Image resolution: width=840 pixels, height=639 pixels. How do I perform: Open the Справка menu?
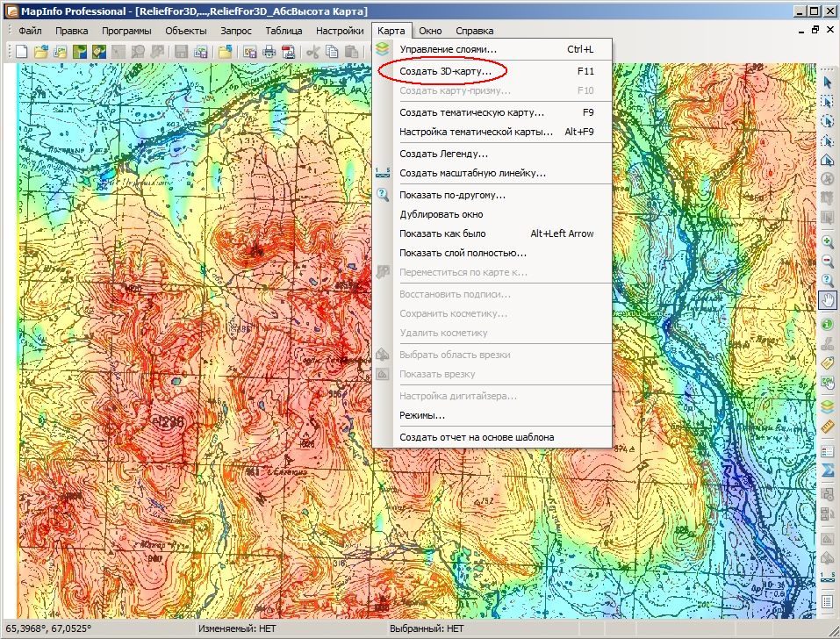(475, 31)
